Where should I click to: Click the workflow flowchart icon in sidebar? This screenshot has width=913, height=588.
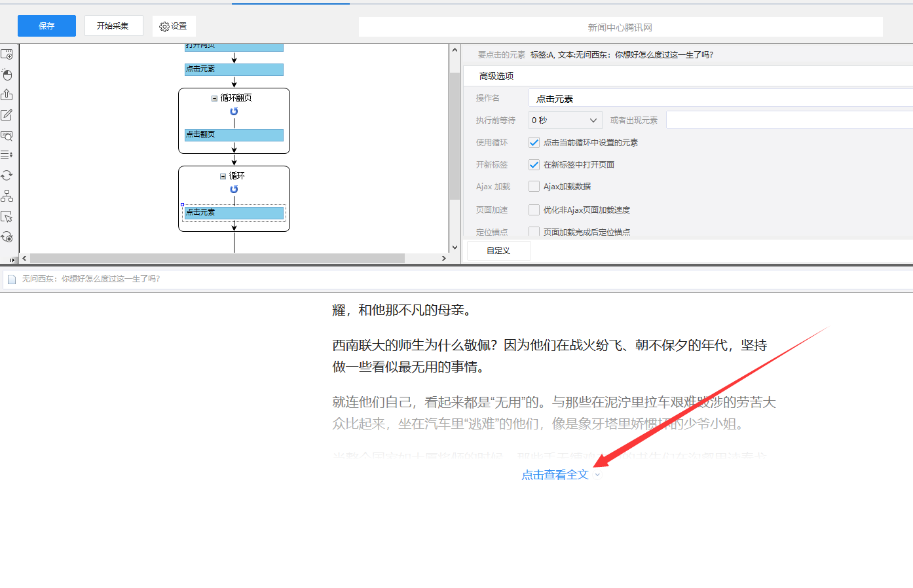click(7, 195)
